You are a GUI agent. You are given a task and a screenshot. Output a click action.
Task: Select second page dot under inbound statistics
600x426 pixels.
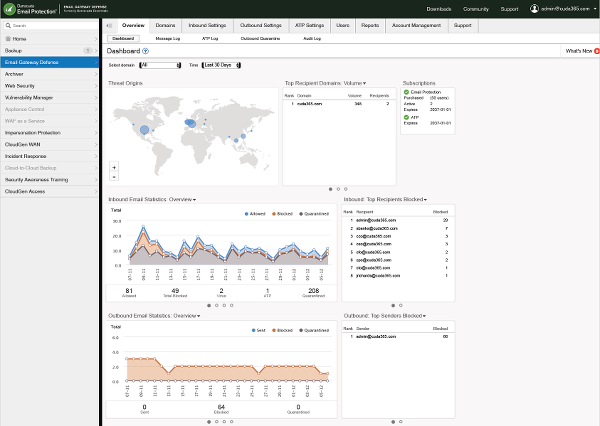pyautogui.click(x=217, y=305)
